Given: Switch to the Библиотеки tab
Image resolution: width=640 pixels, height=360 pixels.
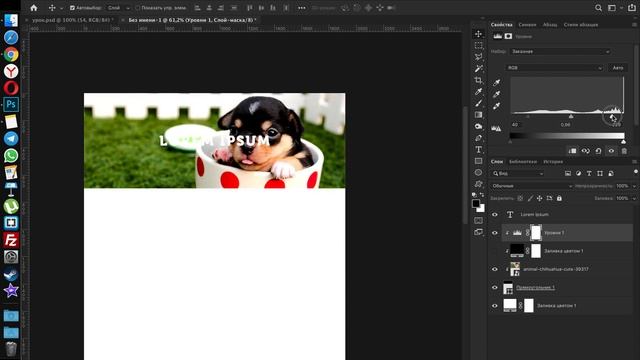Looking at the screenshot, I should point(523,162).
